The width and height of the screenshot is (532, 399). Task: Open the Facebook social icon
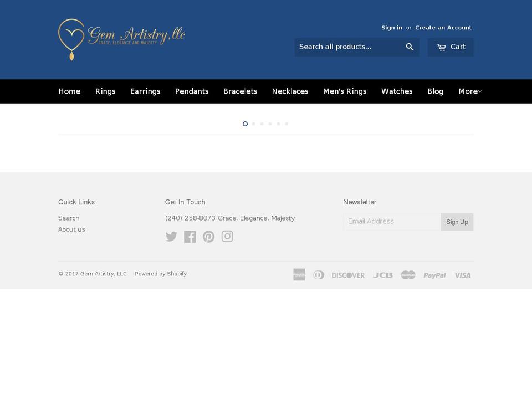coord(190,236)
